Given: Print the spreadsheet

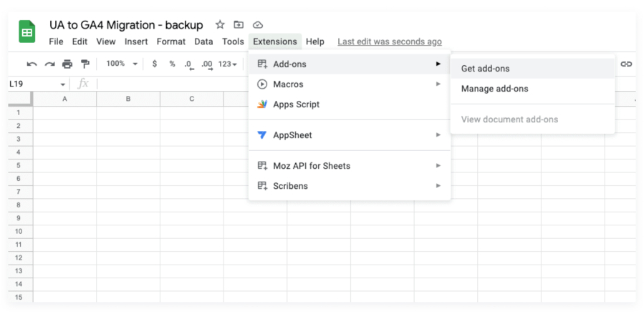Looking at the screenshot, I should tap(67, 64).
